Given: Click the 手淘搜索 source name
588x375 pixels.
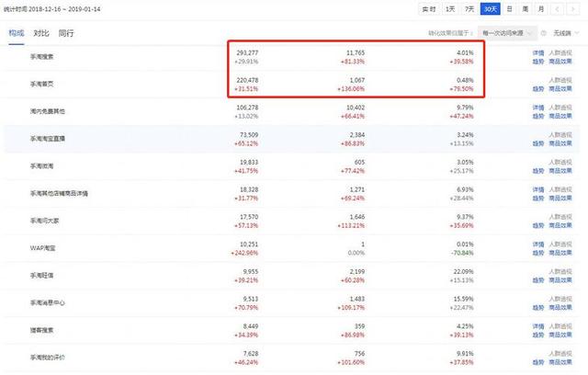Looking at the screenshot, I should 41,57.
